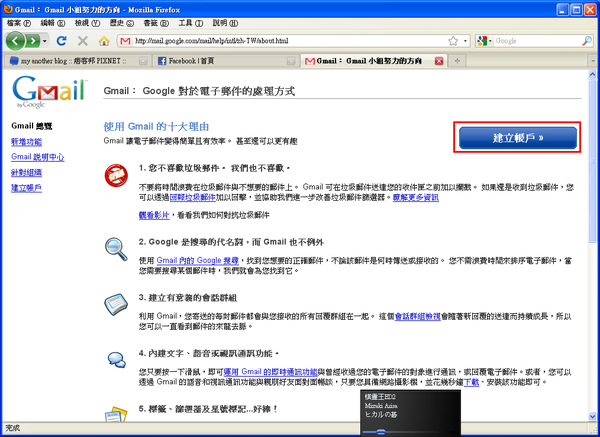Viewport: 600px width, 437px height.
Task: Close the Facebook tab
Action: [x=291, y=61]
